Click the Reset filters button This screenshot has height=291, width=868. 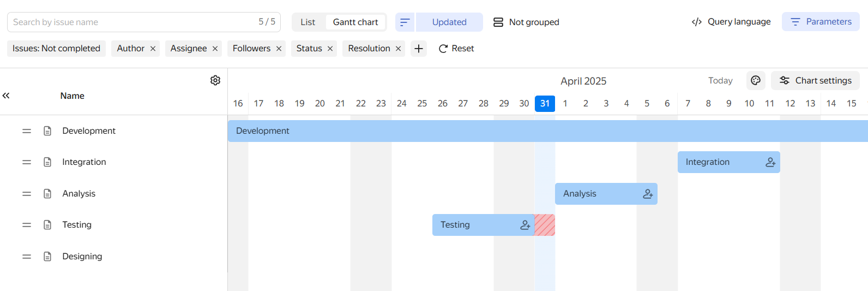click(456, 49)
